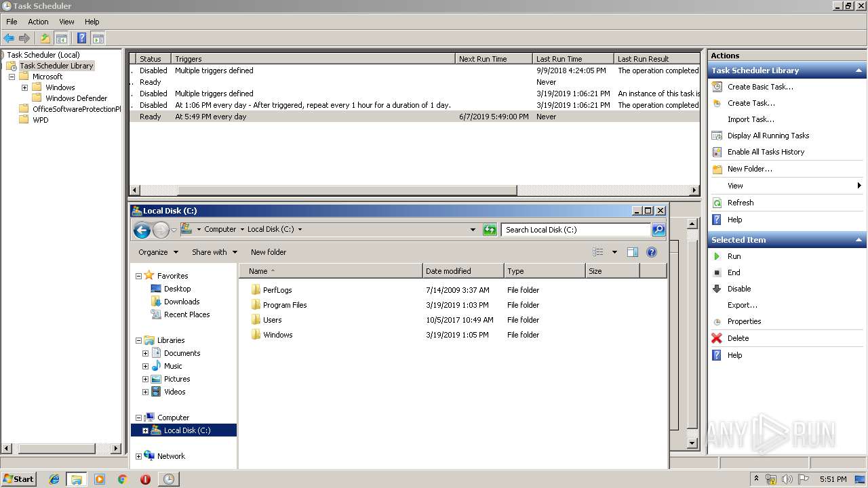Collapse the Microsoft tree node
This screenshot has height=488, width=868.
[12, 77]
